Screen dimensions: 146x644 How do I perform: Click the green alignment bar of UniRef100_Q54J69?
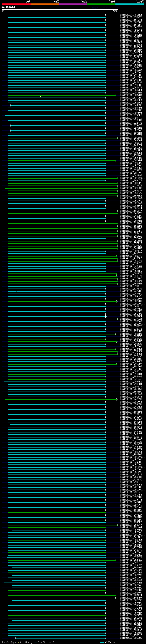click(62, 560)
